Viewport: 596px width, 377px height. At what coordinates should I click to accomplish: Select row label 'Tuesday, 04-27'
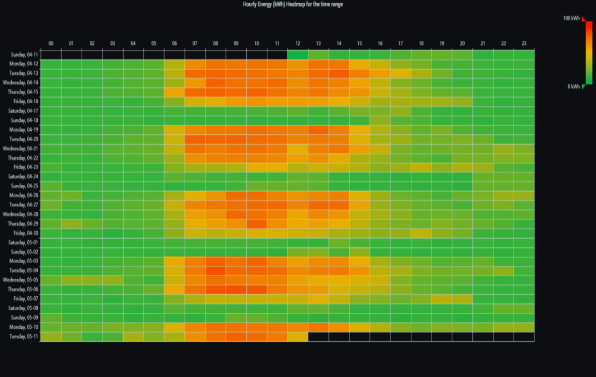tap(24, 205)
